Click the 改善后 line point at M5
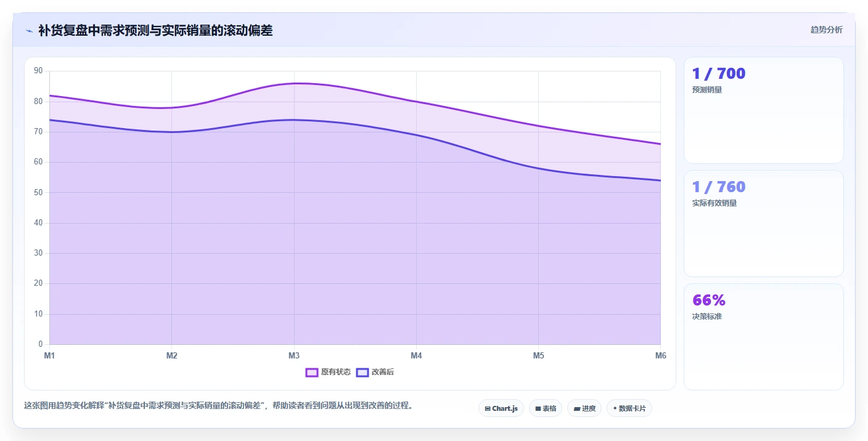Viewport: 868px width, 441px height. coord(538,168)
